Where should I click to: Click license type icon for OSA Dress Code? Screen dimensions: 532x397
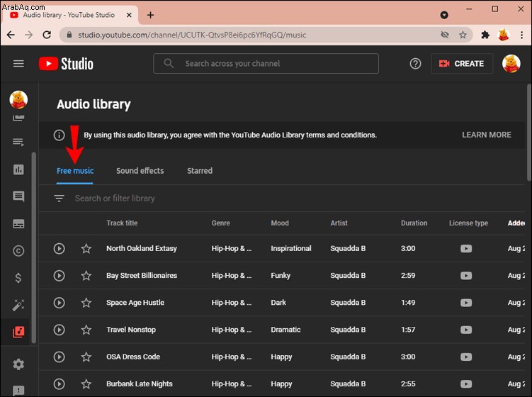click(x=466, y=357)
